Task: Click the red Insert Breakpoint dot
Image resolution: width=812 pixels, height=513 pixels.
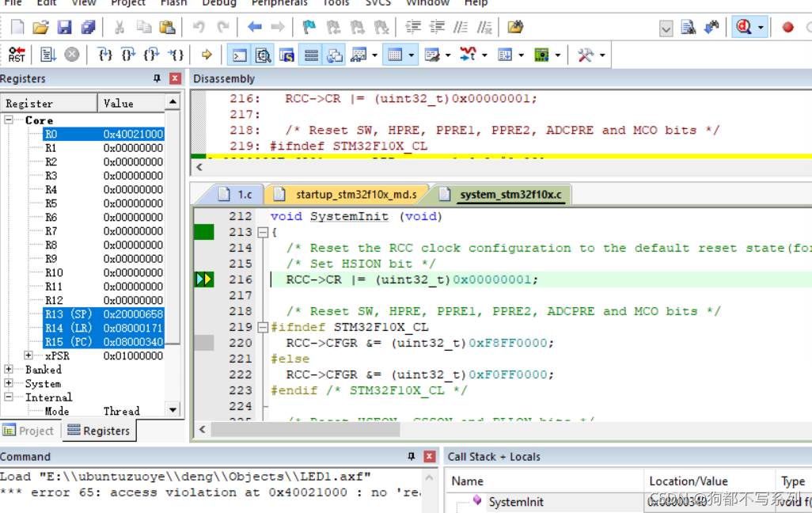Action: click(787, 27)
